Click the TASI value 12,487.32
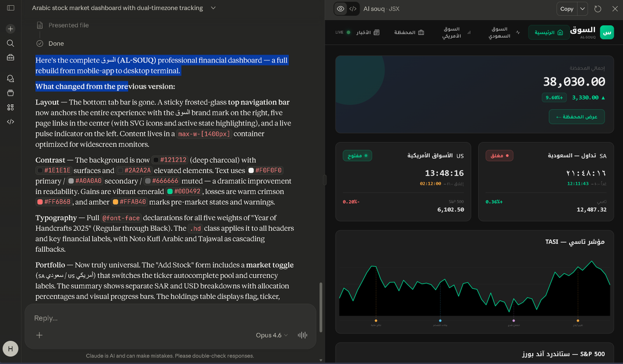The height and width of the screenshot is (364, 623). click(x=592, y=209)
